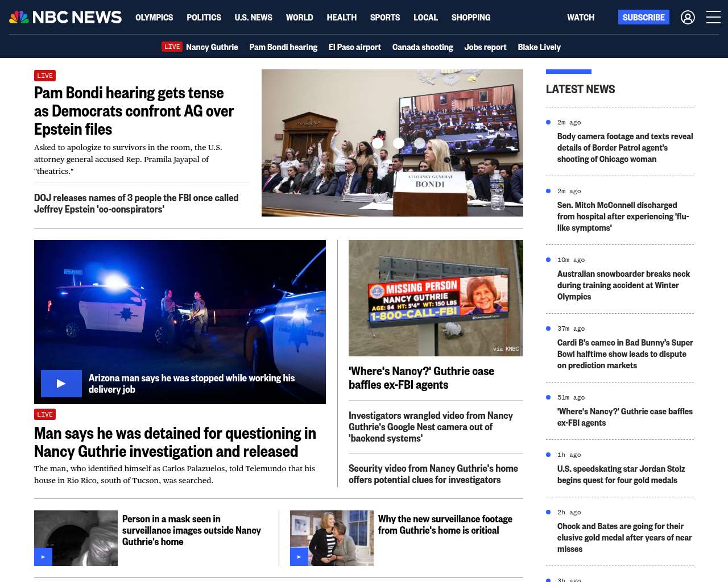
Task: Read Pam Bondi hearing gets tense headline
Action: pos(134,111)
